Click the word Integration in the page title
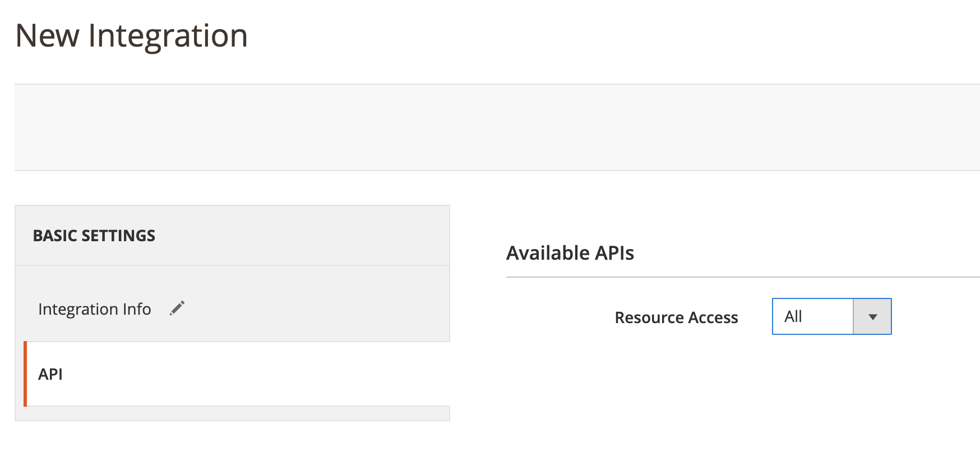Image resolution: width=980 pixels, height=460 pixels. [168, 36]
